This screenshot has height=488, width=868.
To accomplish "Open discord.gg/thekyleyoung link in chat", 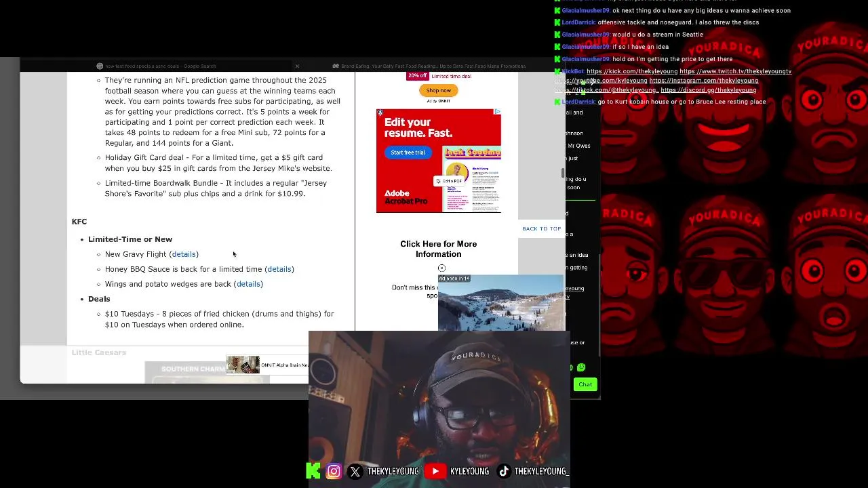I will [708, 90].
